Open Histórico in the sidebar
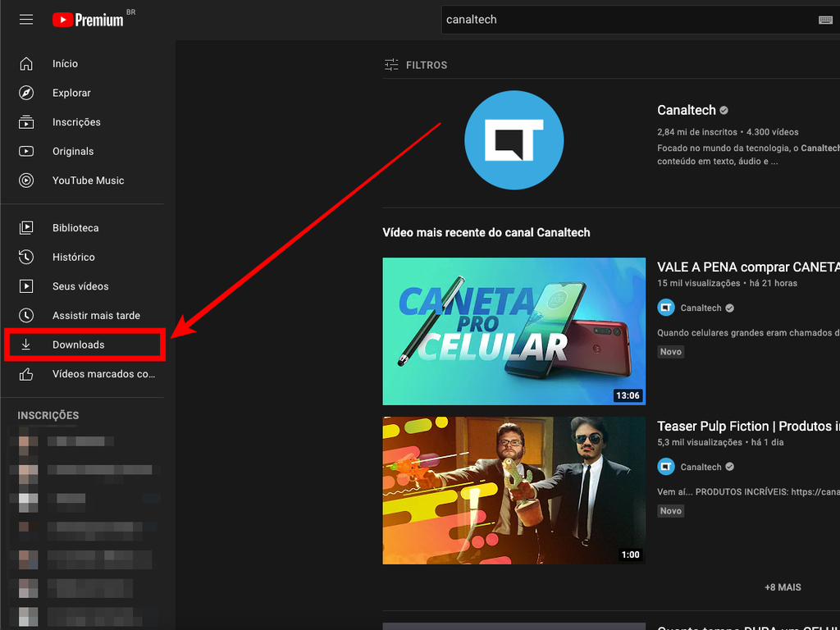This screenshot has width=840, height=630. (x=73, y=257)
